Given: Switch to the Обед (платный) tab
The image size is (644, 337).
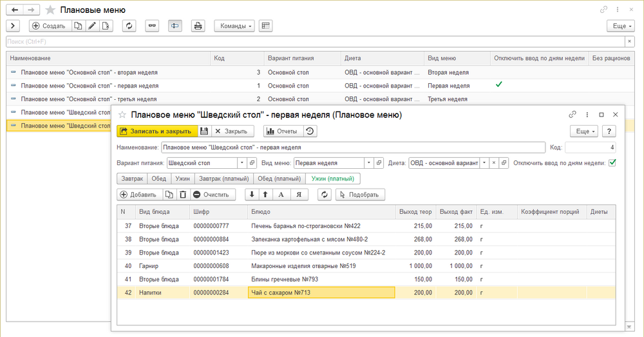Looking at the screenshot, I should coord(278,178).
